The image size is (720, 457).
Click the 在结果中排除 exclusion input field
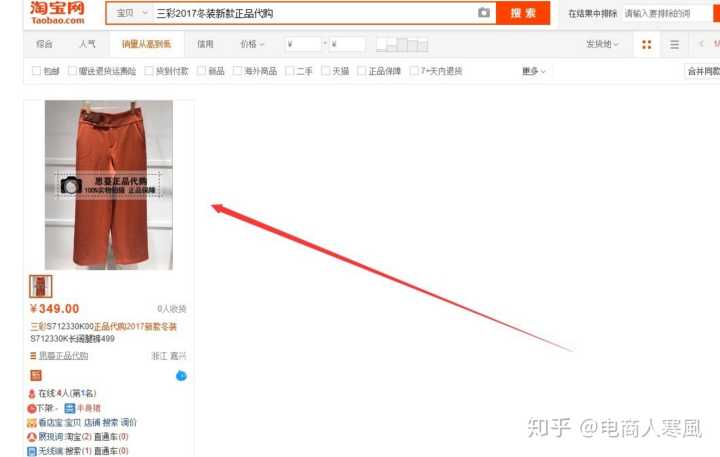click(x=667, y=13)
